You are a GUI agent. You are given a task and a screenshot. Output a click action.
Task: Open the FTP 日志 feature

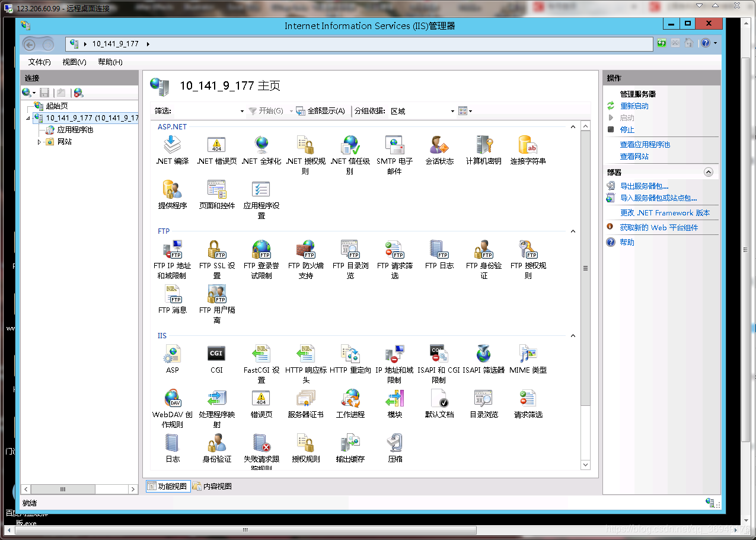pos(439,255)
